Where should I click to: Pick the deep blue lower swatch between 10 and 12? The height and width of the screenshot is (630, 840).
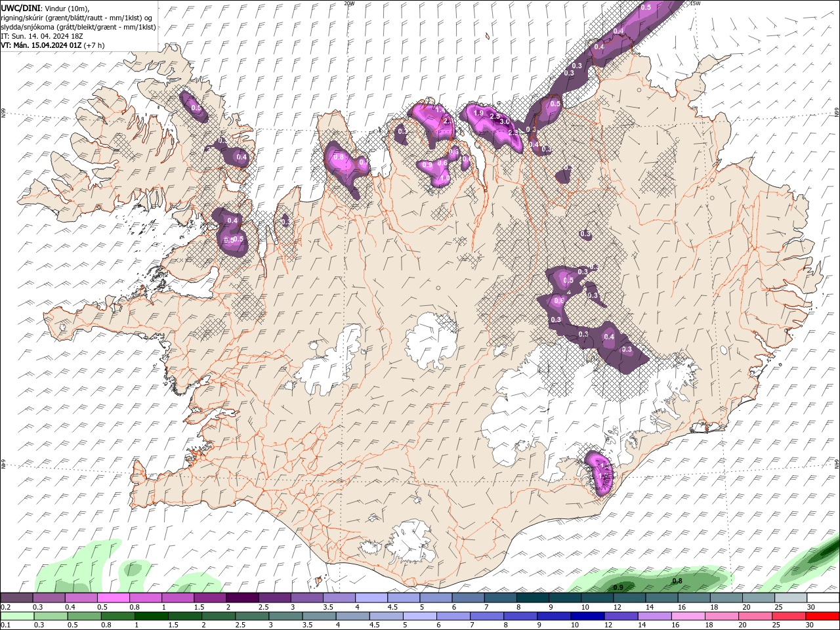pos(588,616)
